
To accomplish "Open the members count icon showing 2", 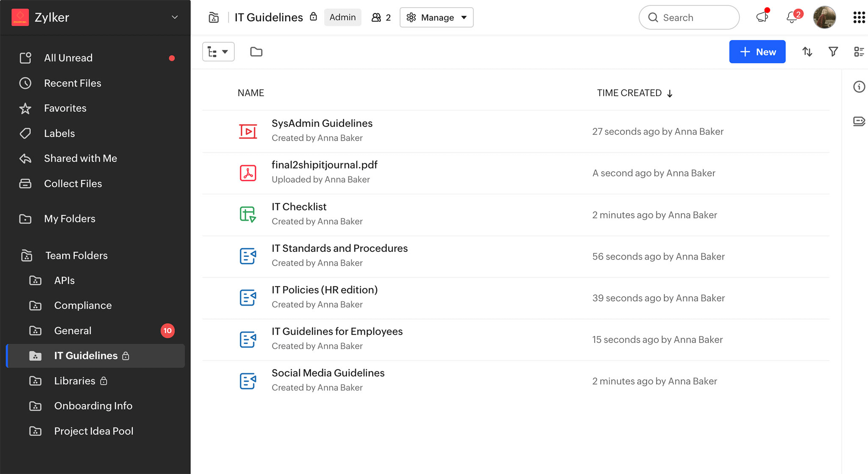I will tap(381, 17).
